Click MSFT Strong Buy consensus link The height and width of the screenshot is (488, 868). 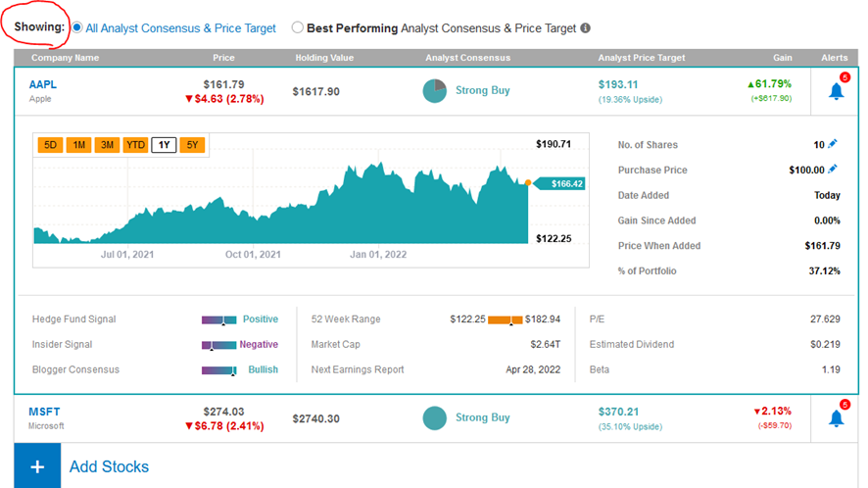tap(483, 417)
